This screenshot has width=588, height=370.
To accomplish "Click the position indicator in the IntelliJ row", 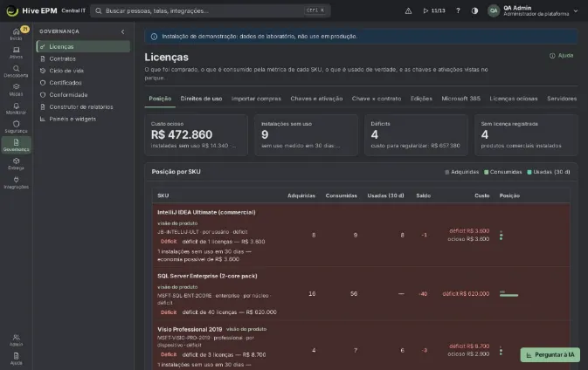I will tap(501, 236).
